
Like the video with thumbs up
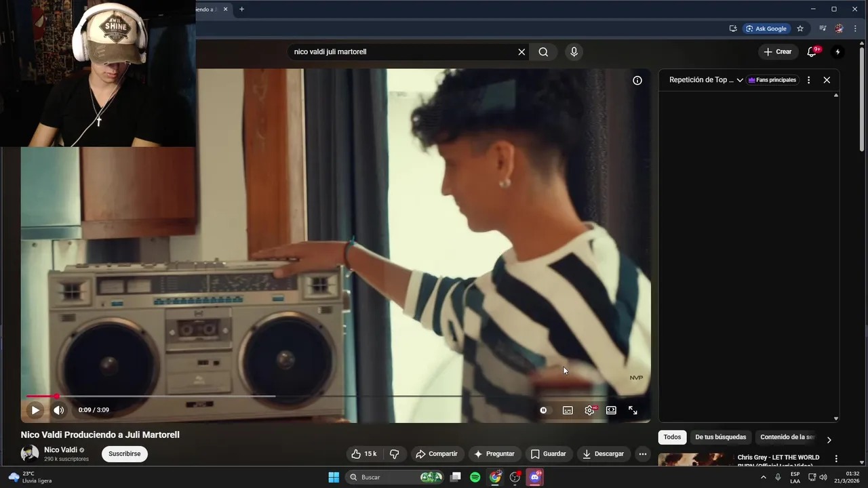click(x=364, y=454)
